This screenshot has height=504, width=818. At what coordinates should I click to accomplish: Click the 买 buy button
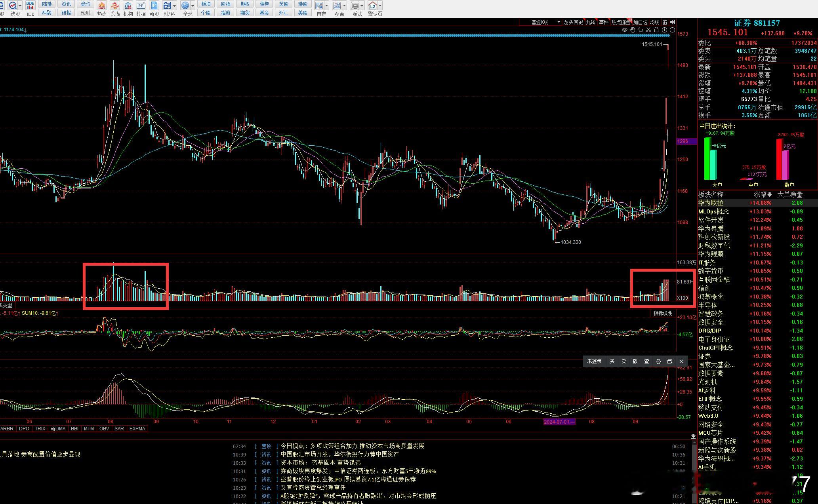[x=612, y=361]
